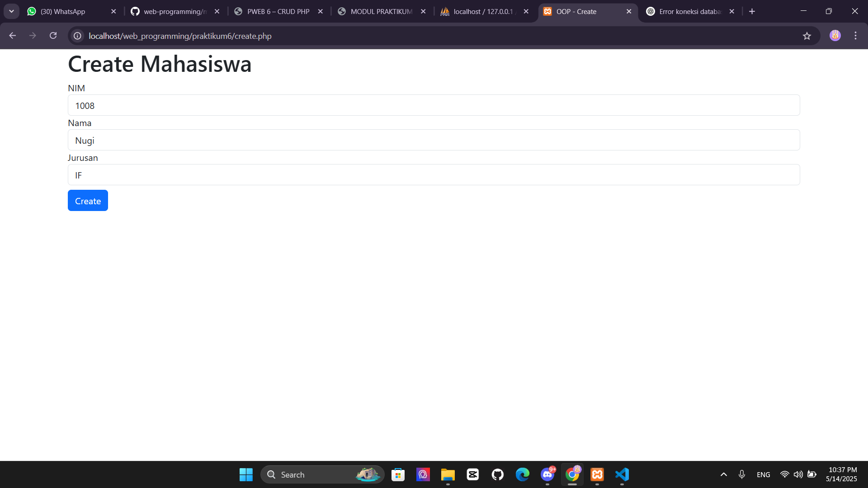The image size is (868, 488).
Task: Click the site info icon in the address bar
Action: coord(77,36)
